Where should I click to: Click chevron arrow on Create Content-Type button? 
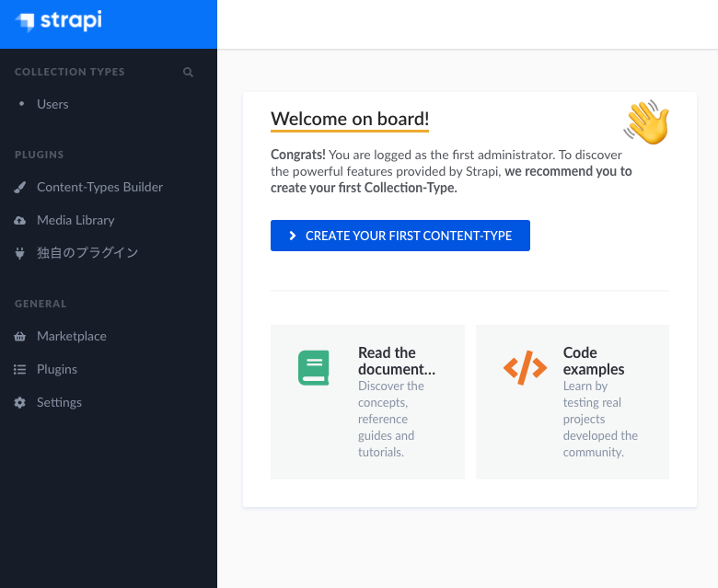coord(293,236)
